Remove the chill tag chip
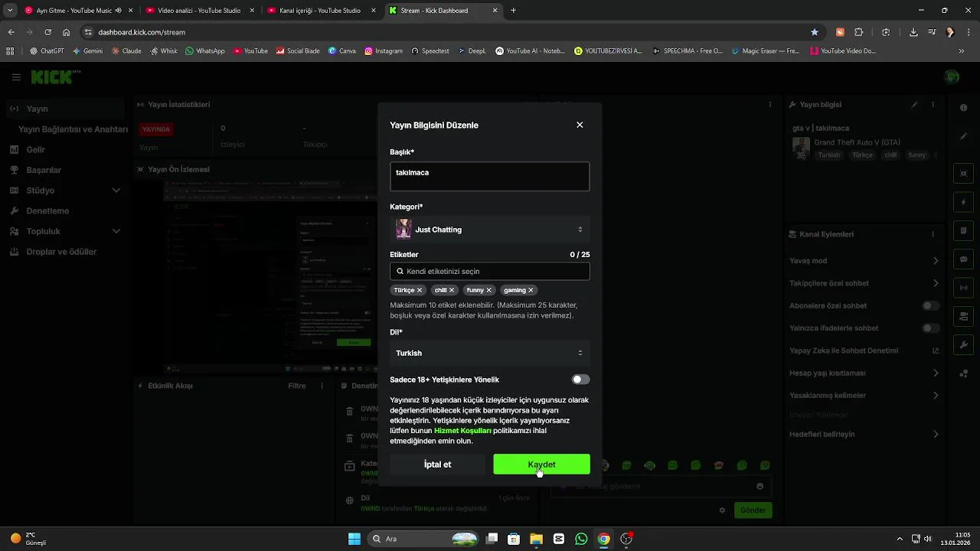 452,290
